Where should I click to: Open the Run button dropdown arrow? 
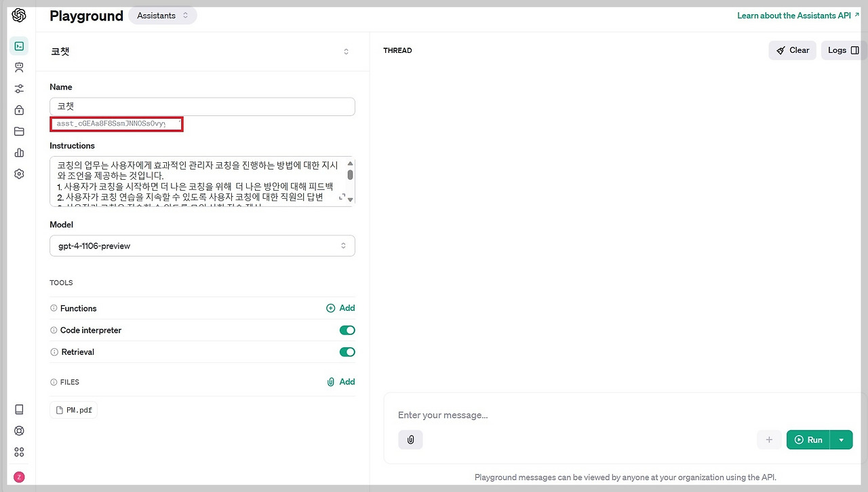[842, 440]
